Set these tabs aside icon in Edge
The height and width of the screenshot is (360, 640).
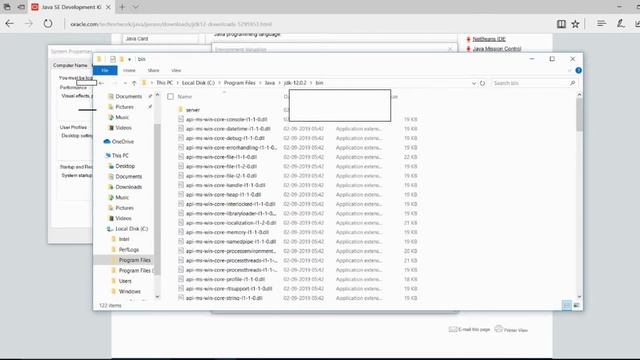click(21, 7)
